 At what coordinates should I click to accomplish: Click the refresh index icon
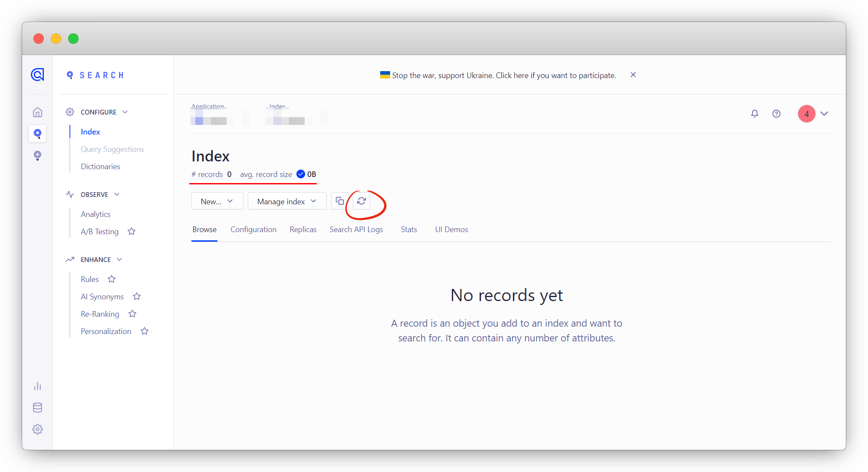[362, 201]
